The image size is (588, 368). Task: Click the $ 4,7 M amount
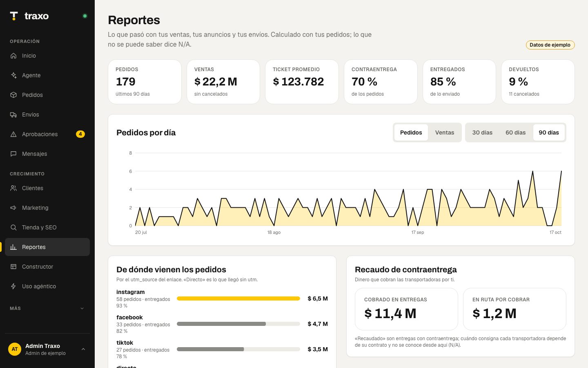click(318, 324)
